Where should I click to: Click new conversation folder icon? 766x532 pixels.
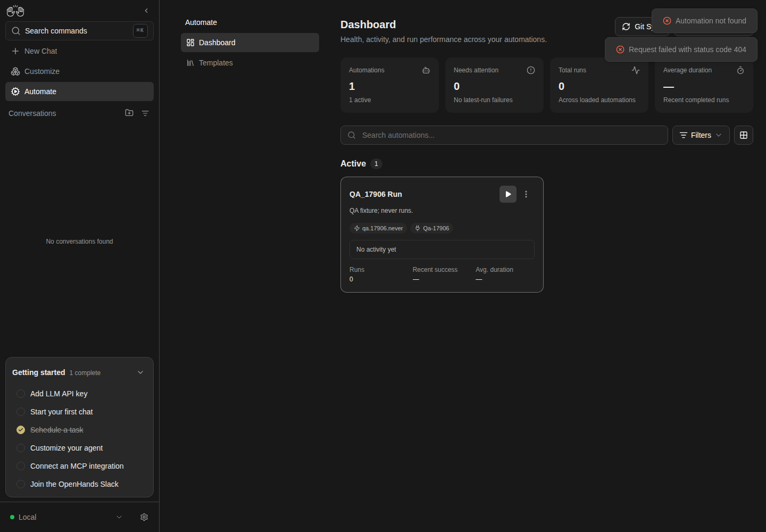[x=129, y=113]
